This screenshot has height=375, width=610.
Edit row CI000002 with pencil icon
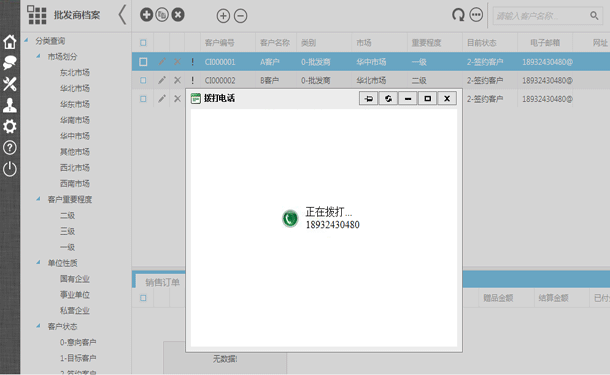pos(162,80)
